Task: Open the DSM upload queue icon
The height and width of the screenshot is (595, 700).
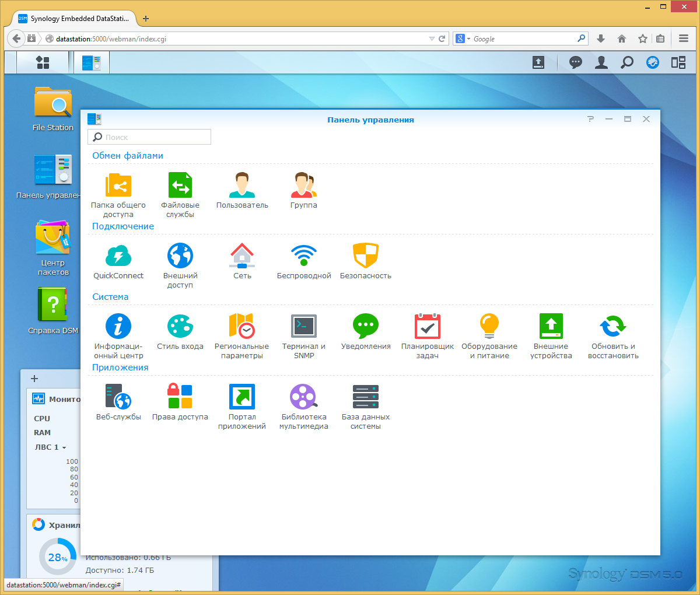Action: 538,62
